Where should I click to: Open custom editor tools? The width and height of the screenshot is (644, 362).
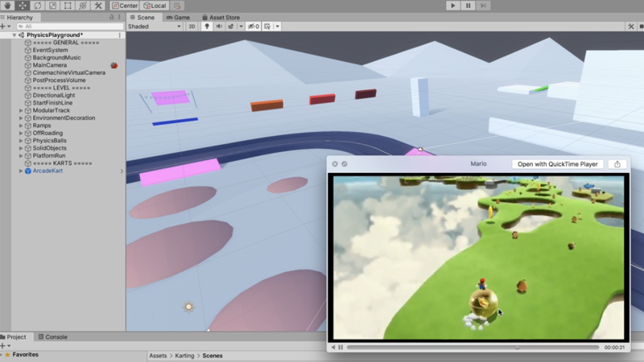pyautogui.click(x=98, y=6)
